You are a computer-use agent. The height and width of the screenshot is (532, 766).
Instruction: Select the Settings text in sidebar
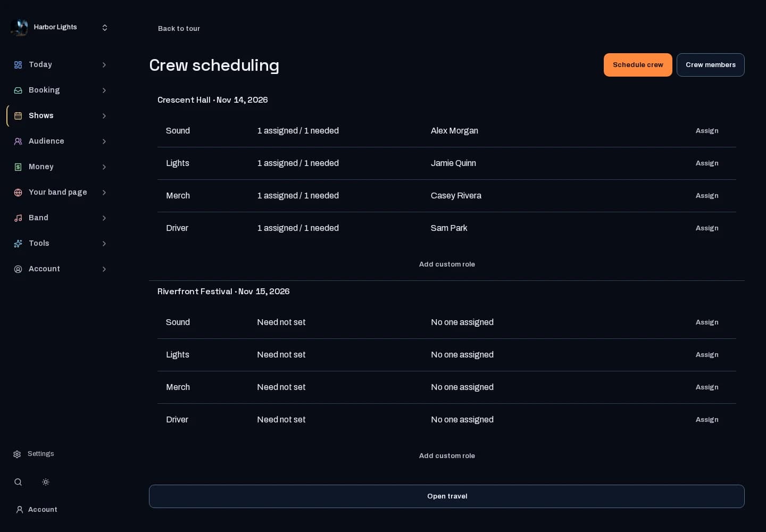[41, 454]
